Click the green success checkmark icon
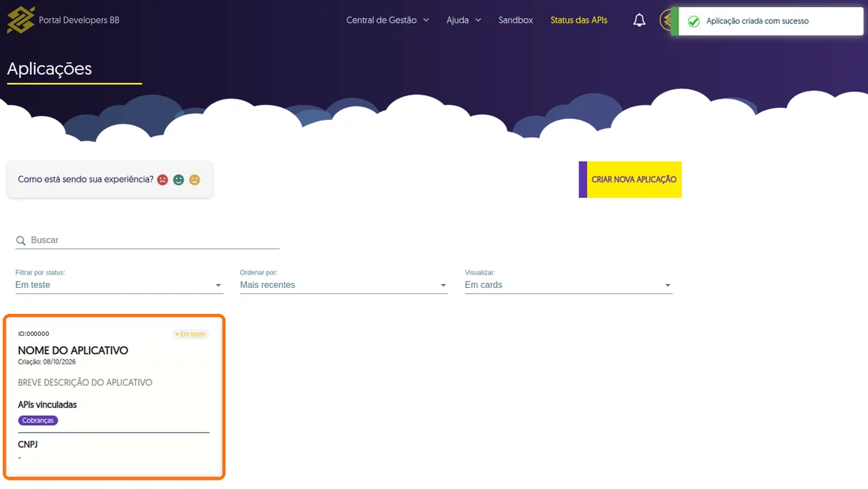 pos(693,21)
